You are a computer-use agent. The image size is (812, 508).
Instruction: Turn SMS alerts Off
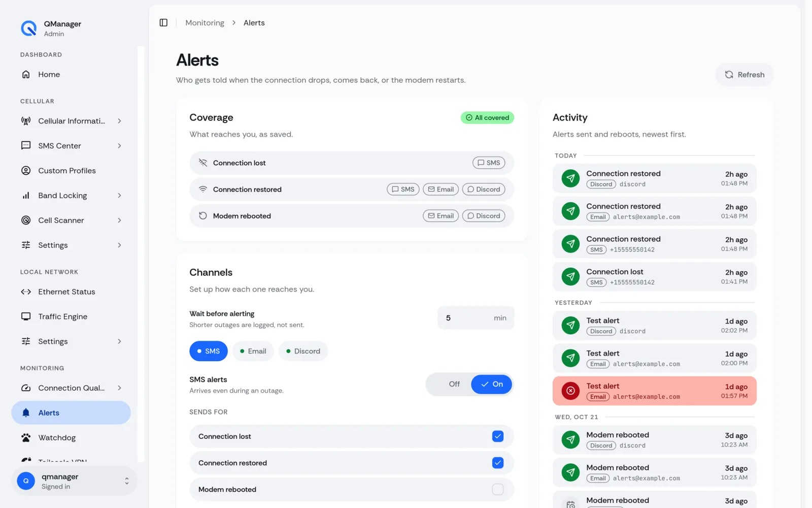click(454, 385)
